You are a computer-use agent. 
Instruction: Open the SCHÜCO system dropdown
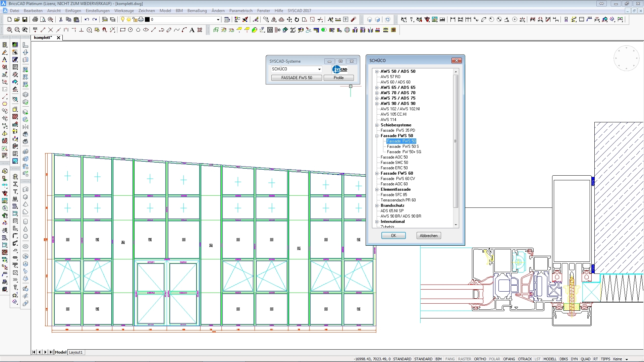click(x=319, y=69)
